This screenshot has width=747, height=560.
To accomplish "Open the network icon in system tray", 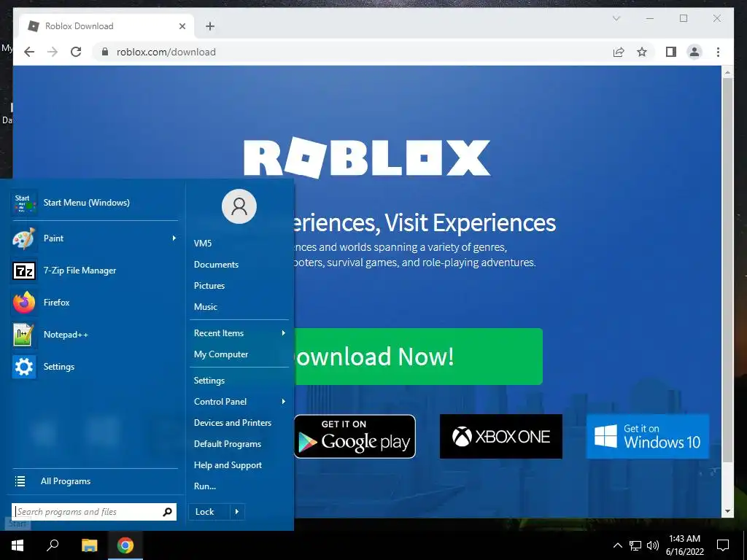I will (635, 545).
